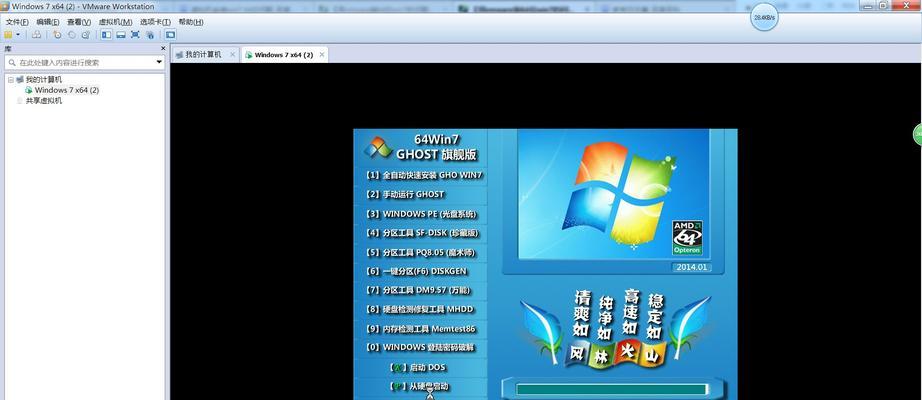922x400 pixels.
Task: Open the 查看(V) menu
Action: 79,22
